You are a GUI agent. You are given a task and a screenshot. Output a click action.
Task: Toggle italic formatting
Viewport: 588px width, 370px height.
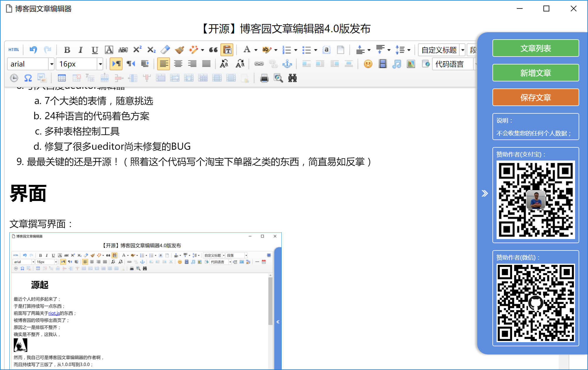tap(81, 50)
